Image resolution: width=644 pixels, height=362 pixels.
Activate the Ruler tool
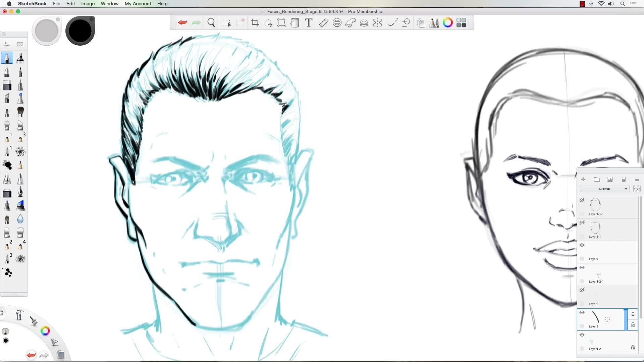(x=323, y=23)
